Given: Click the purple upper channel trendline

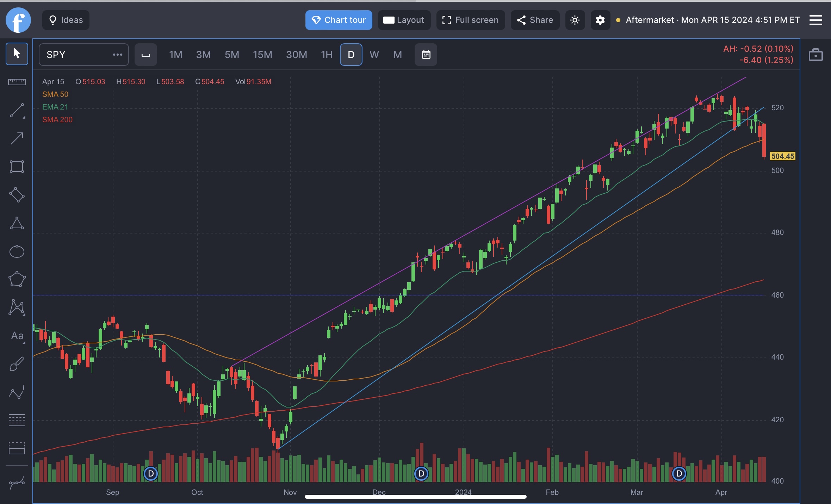Looking at the screenshot, I should [488, 222].
